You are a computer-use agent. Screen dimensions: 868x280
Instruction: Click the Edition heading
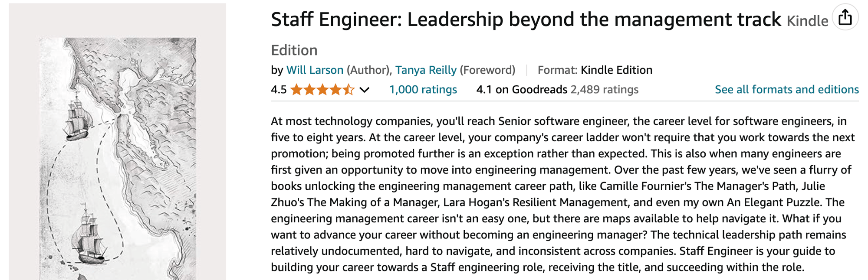[293, 50]
